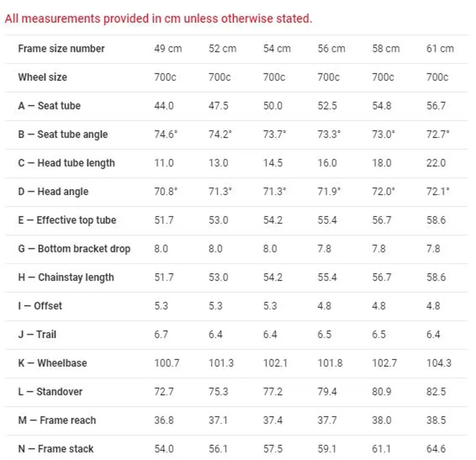Select seat tube value 52.5 for 56 cm
Viewport: 476px width, 460px height.
pos(327,106)
